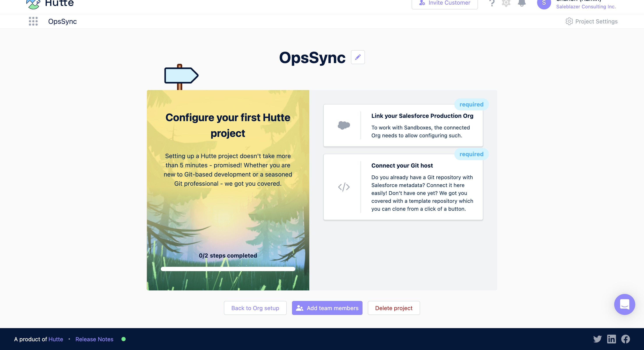Click the Invite Customer button
644x350 pixels.
click(444, 4)
